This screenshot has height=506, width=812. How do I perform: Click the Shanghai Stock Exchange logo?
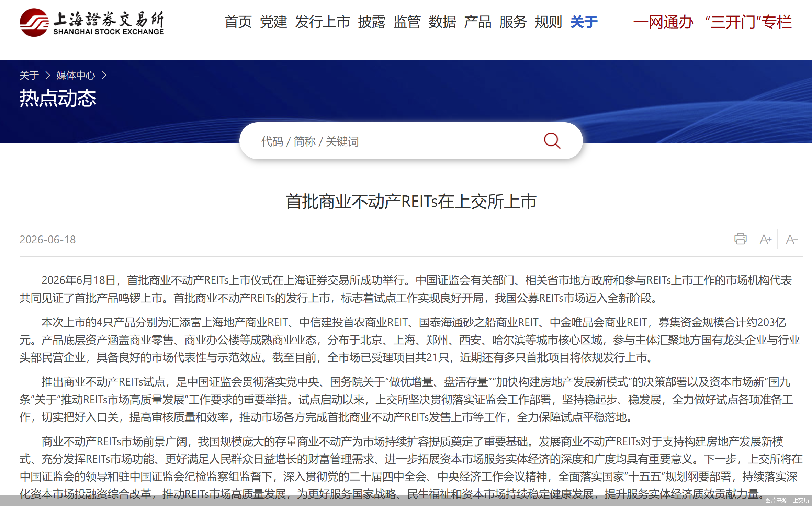(x=92, y=23)
